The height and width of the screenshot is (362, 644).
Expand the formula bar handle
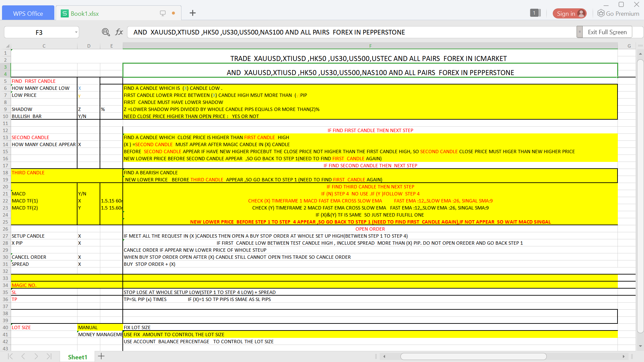click(579, 32)
